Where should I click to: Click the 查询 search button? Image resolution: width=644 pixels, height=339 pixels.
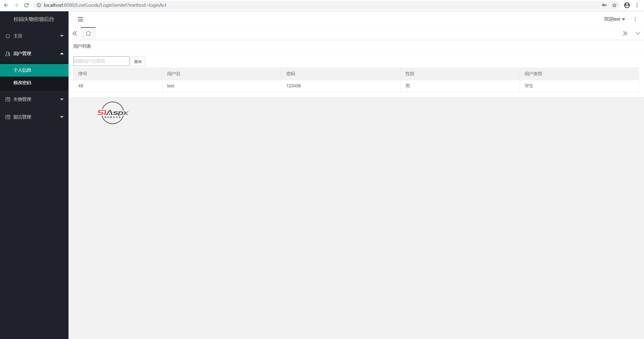click(138, 61)
